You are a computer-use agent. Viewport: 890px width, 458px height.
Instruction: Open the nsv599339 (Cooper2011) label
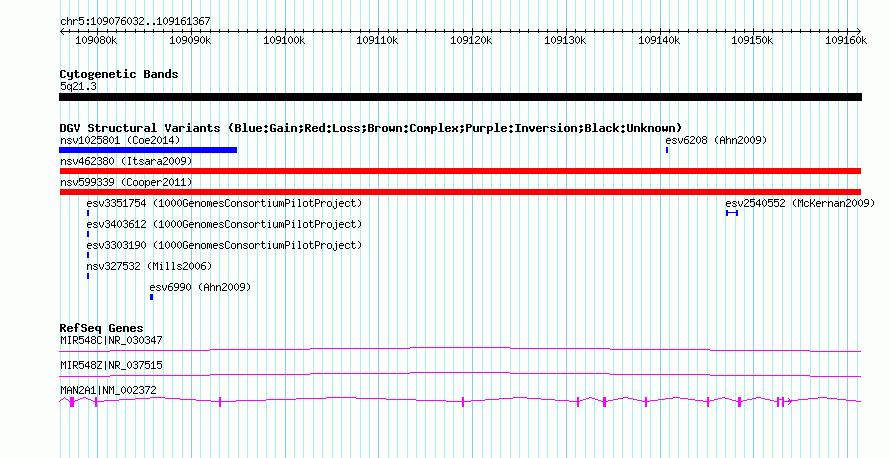126,182
